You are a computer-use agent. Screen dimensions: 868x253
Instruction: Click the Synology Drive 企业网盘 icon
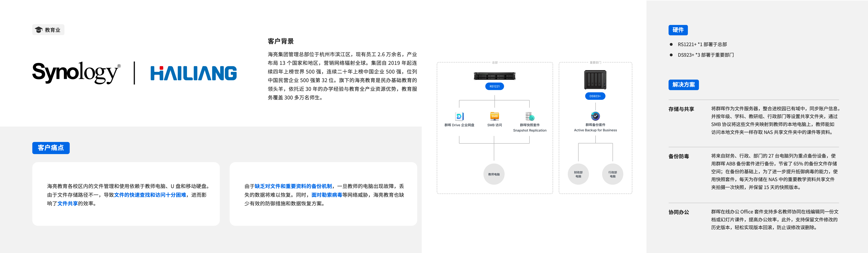click(459, 116)
